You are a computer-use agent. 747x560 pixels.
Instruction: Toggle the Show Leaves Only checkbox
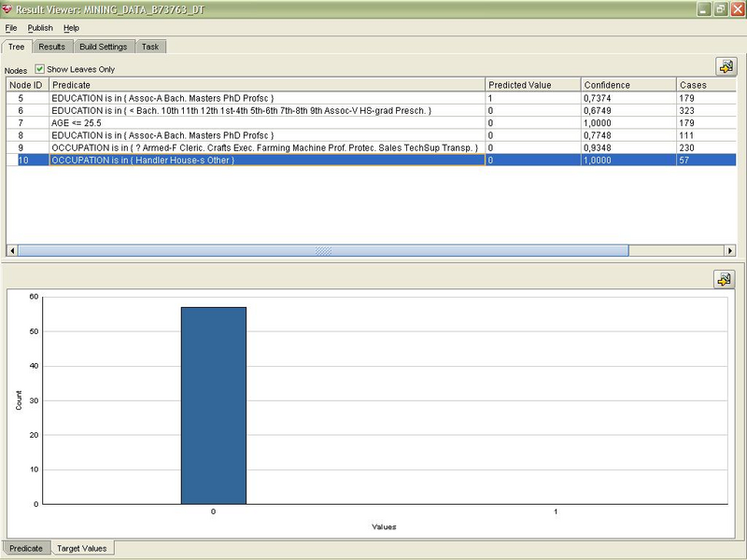click(x=39, y=69)
